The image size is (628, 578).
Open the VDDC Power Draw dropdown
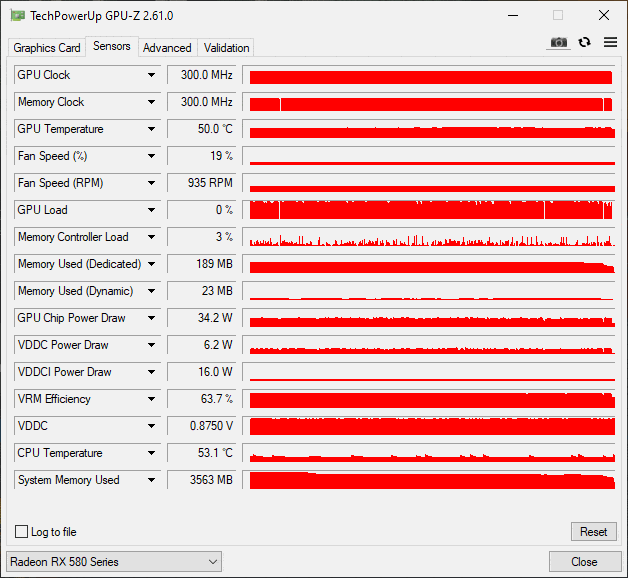(151, 345)
